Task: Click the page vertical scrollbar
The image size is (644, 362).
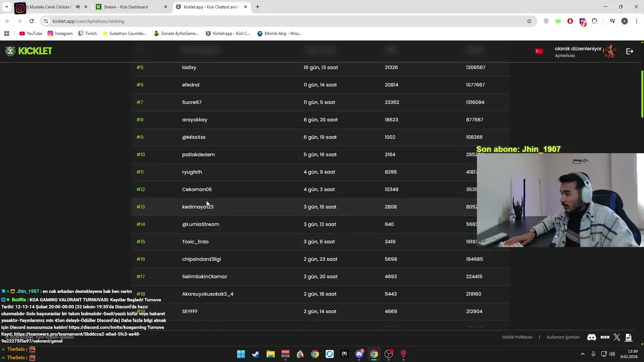Action: (x=642, y=95)
